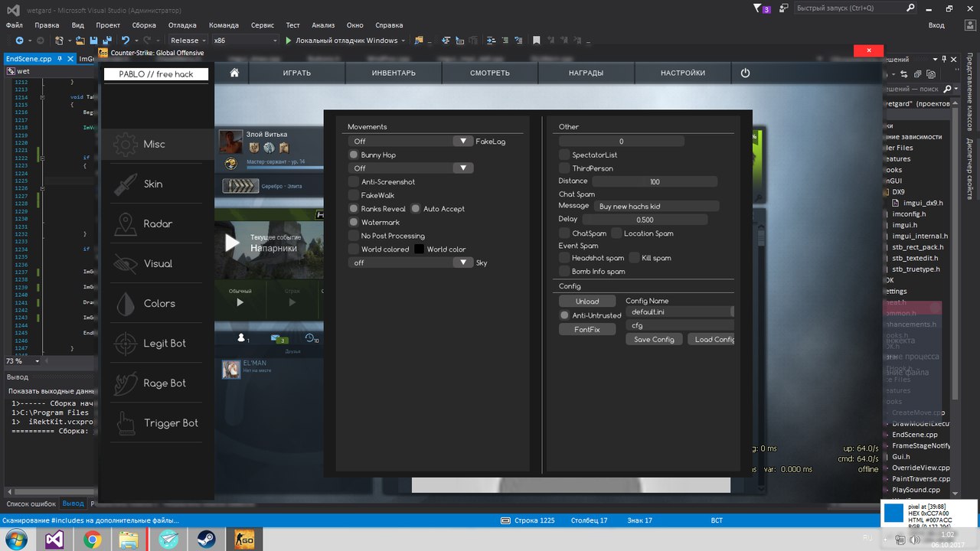Enable the Anti-Screenshot checkbox

(x=354, y=182)
